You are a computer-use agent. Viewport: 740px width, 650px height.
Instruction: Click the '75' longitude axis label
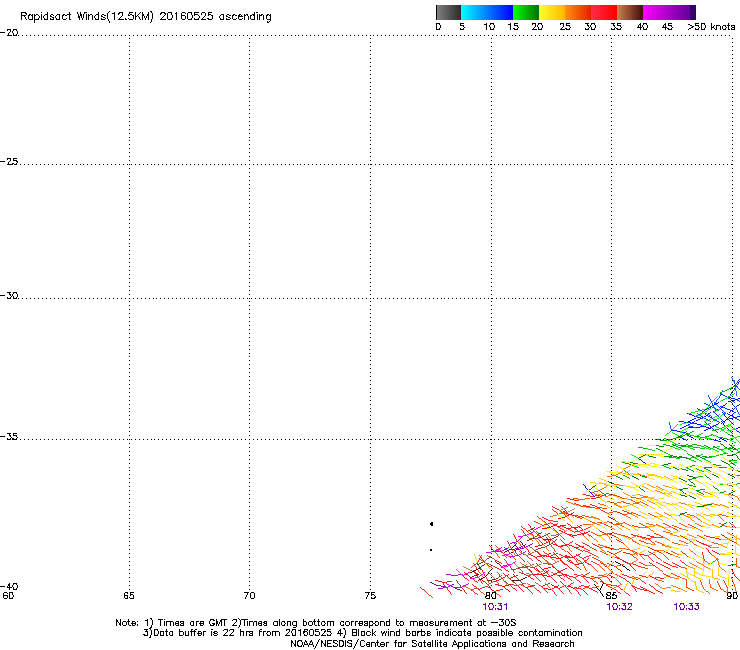(x=370, y=596)
